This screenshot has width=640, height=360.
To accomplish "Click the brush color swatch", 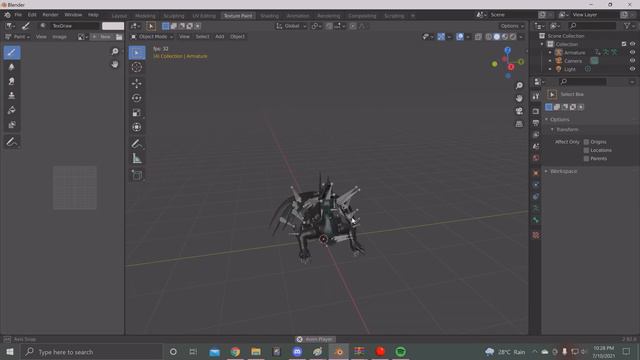I will point(113,26).
